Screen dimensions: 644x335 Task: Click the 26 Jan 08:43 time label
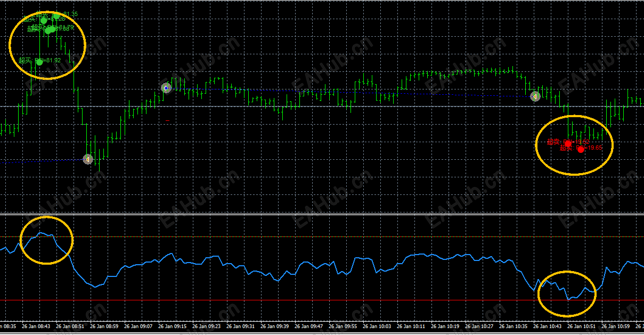pos(36,326)
